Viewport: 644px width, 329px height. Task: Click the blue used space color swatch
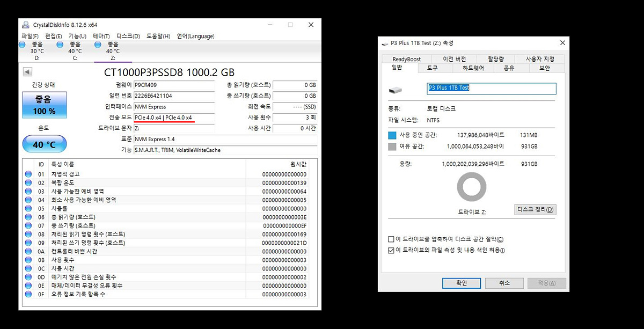392,135
